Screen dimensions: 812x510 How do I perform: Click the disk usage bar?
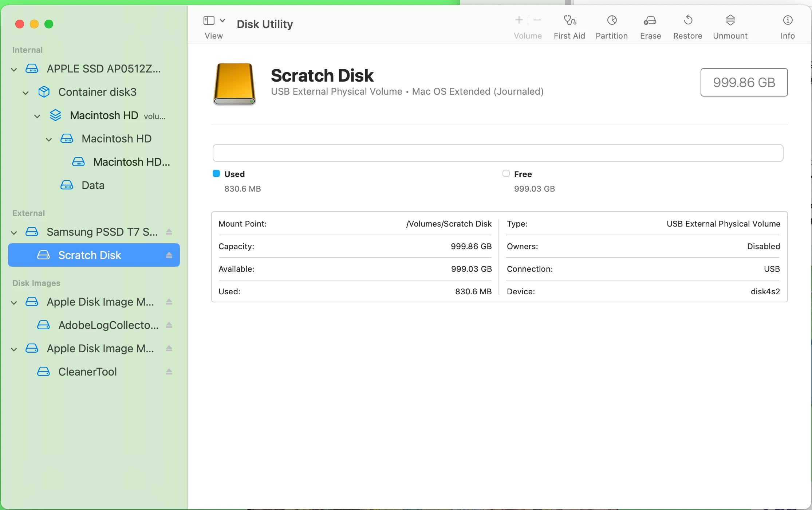[x=498, y=153]
